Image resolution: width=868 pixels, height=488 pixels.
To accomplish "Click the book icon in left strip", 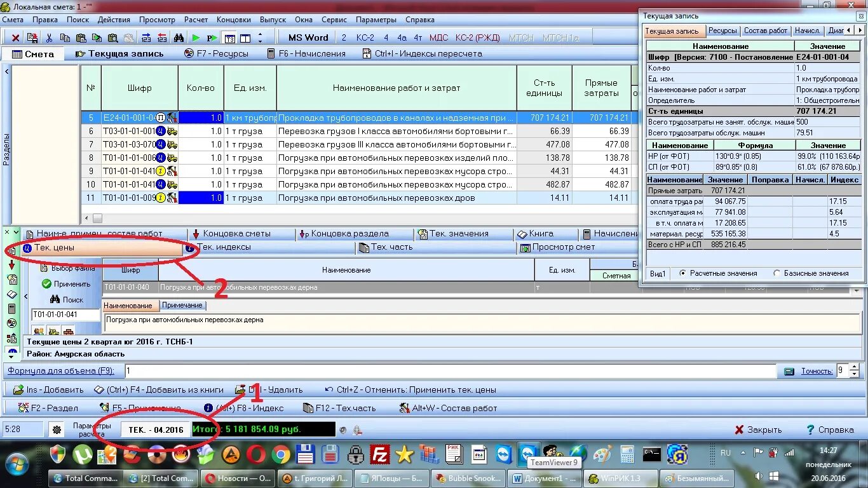I will [x=11, y=294].
